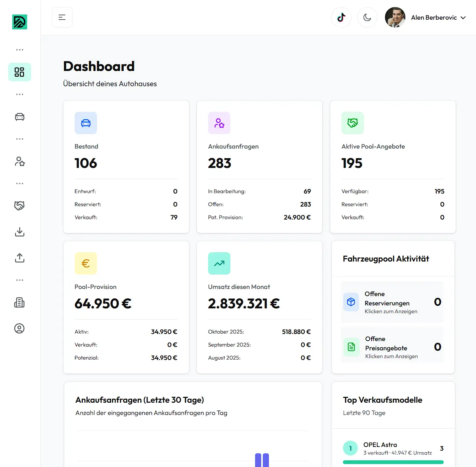
Task: Open the Alen Berberovic account dropdown
Action: (438, 17)
